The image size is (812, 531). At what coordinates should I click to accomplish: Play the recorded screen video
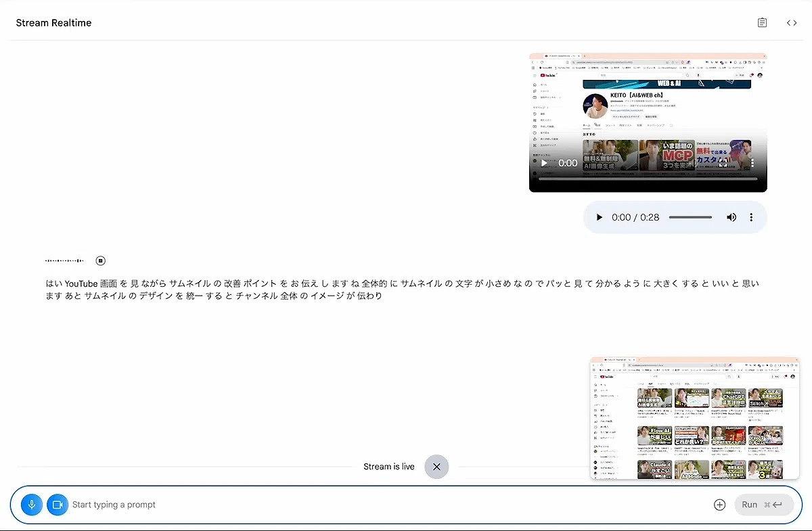point(544,163)
